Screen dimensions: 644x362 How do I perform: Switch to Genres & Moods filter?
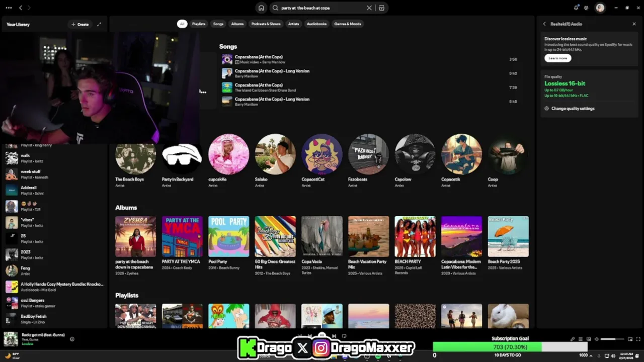[348, 24]
